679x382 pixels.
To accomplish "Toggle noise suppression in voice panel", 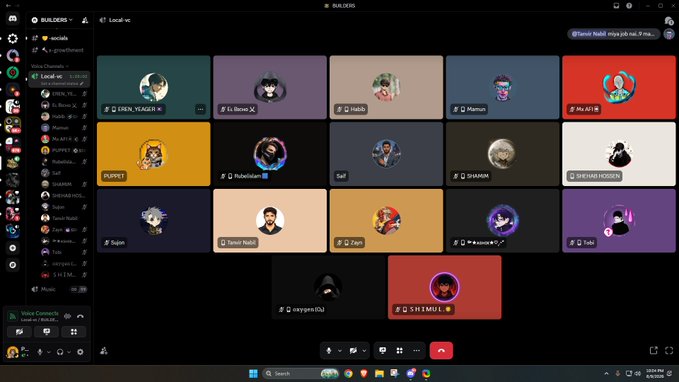I will click(x=68, y=316).
